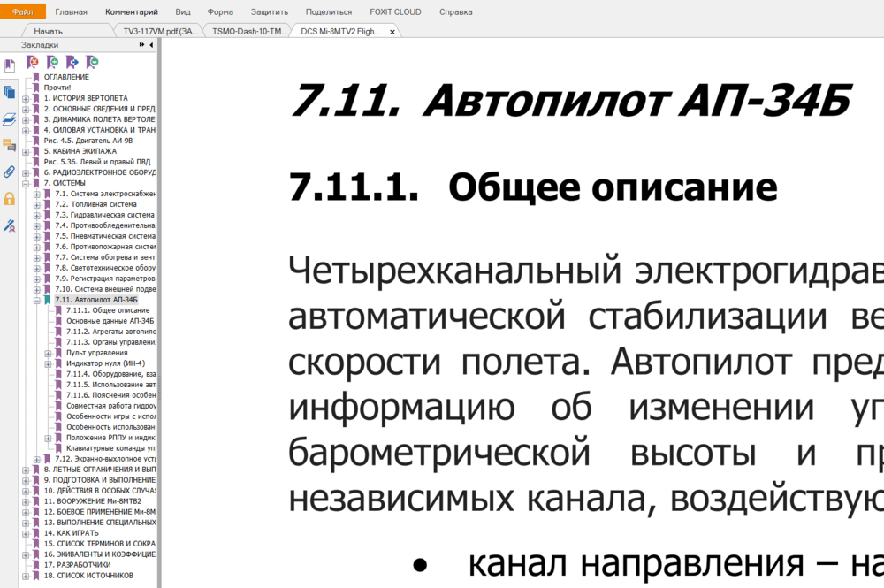Open the Digital Signatures sidebar icon
Screen dimensions: 884x588
click(x=10, y=225)
